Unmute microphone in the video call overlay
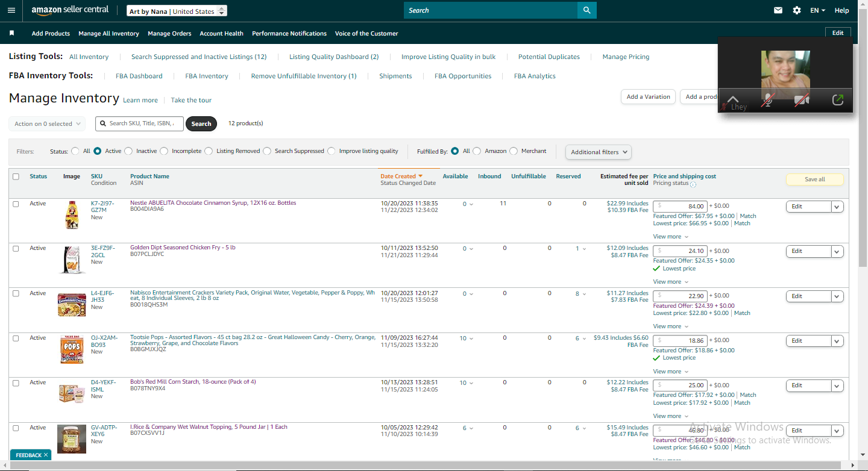Viewport: 868px width, 471px height. pos(767,101)
